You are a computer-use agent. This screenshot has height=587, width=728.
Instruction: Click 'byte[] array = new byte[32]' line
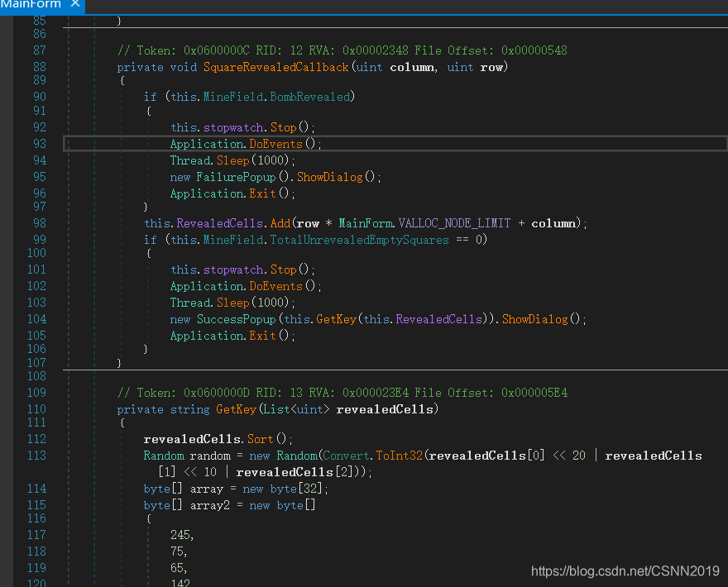pyautogui.click(x=236, y=489)
